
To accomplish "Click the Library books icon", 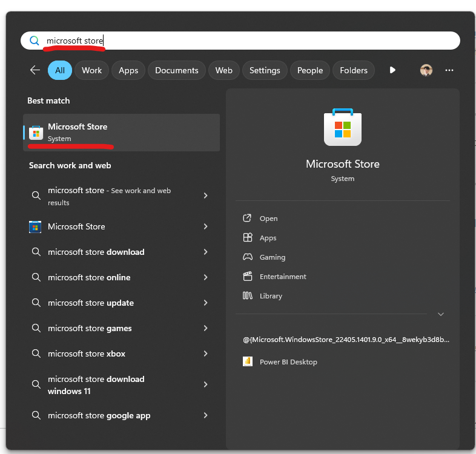I will 248,295.
